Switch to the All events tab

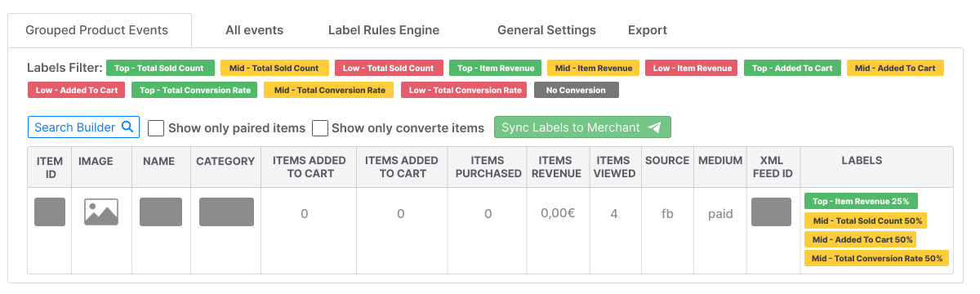[x=254, y=30]
